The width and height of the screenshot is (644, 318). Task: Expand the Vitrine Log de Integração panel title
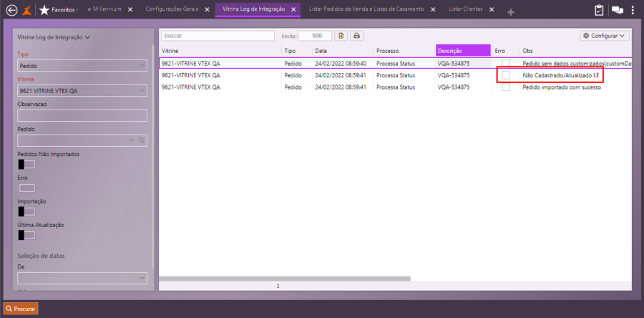[54, 37]
